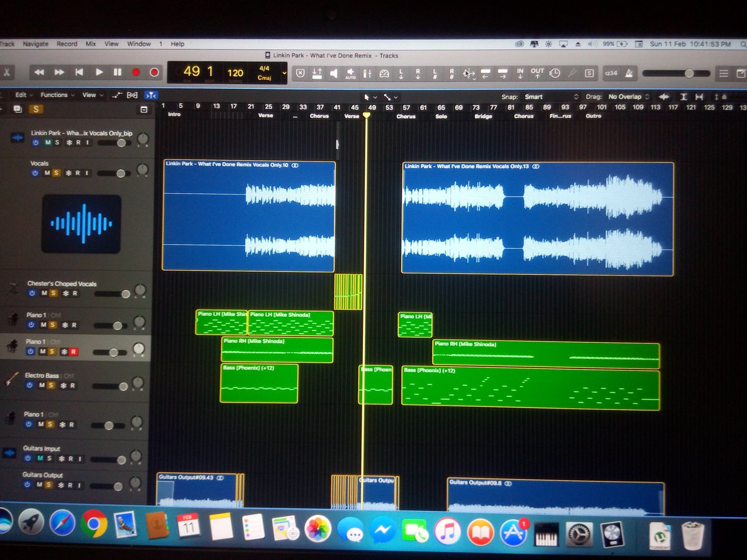
Task: Click the punch OUT locator button
Action: [x=537, y=73]
